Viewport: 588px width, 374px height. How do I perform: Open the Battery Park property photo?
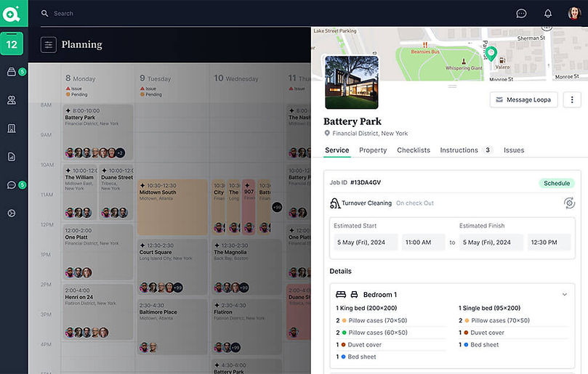351,83
